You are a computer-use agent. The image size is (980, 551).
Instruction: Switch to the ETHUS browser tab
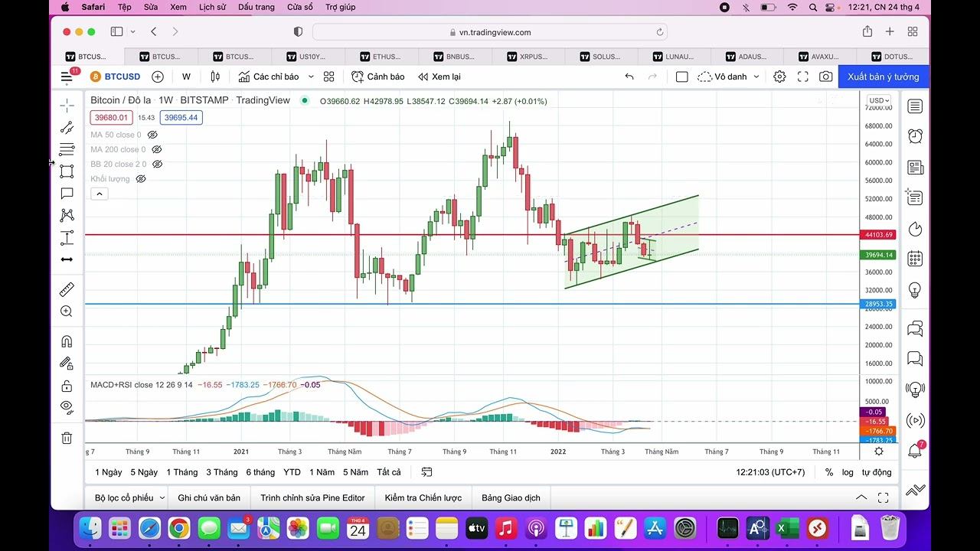pyautogui.click(x=381, y=57)
